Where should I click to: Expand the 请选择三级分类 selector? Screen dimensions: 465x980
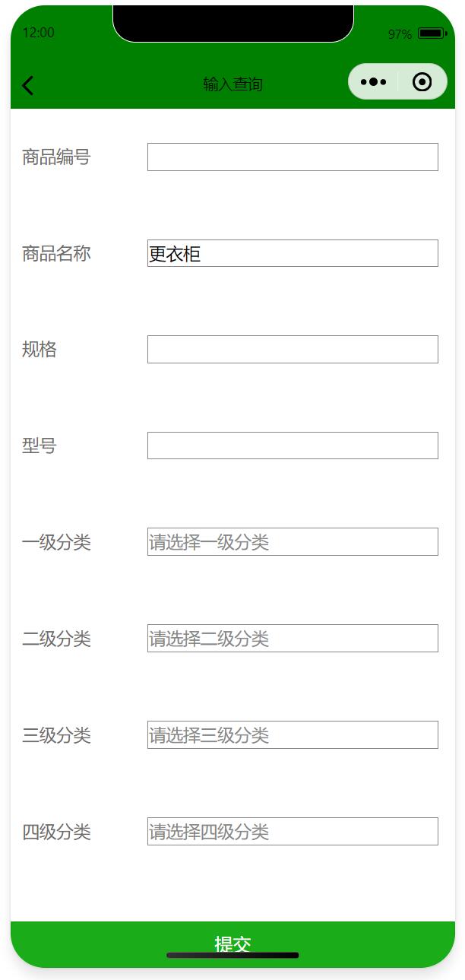click(293, 735)
